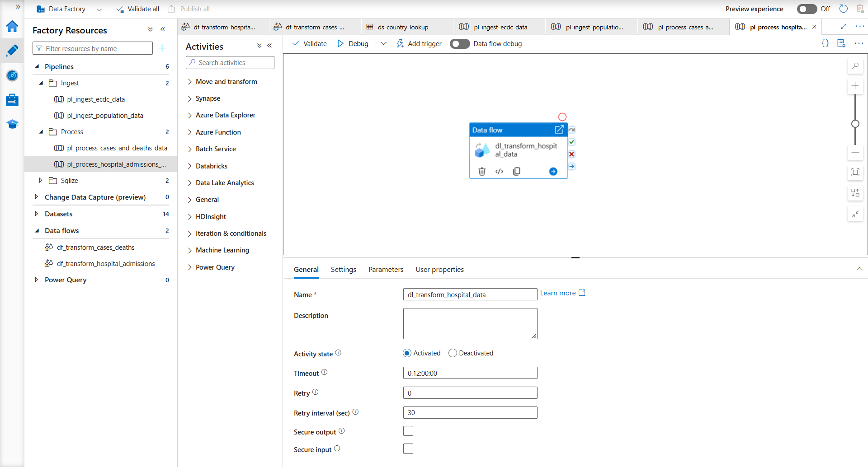The width and height of the screenshot is (868, 467).
Task: Click Validate all
Action: pos(138,9)
